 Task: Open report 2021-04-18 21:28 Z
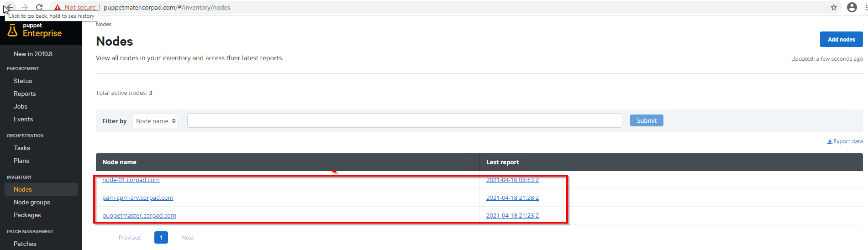point(512,198)
